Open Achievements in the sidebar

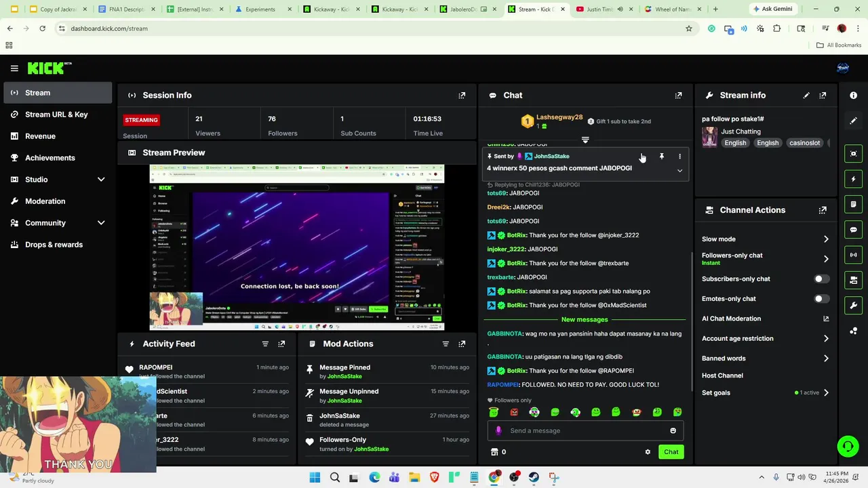(x=58, y=158)
